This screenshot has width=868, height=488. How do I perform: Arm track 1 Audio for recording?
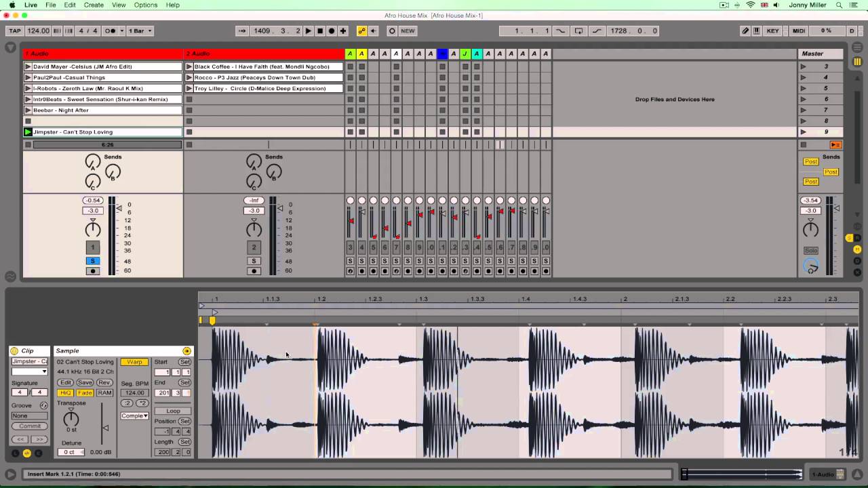coord(93,271)
